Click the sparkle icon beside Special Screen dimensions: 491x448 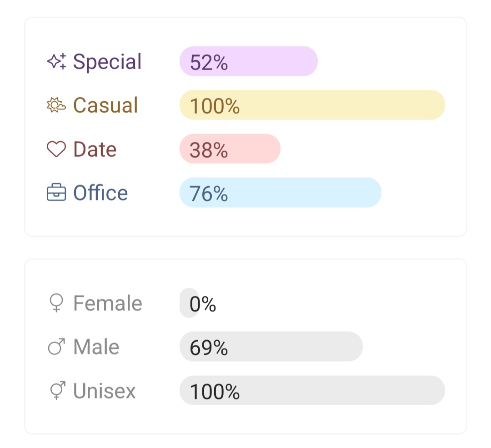[x=56, y=61]
